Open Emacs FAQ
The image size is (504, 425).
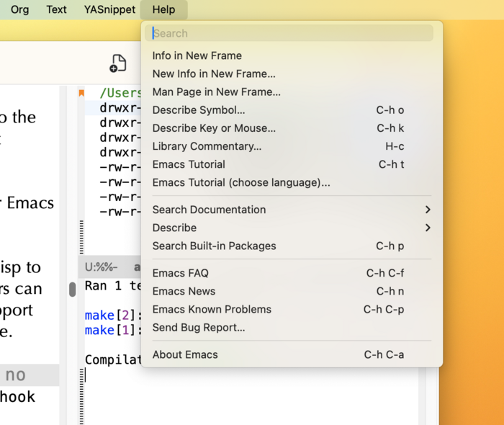[x=292, y=273]
